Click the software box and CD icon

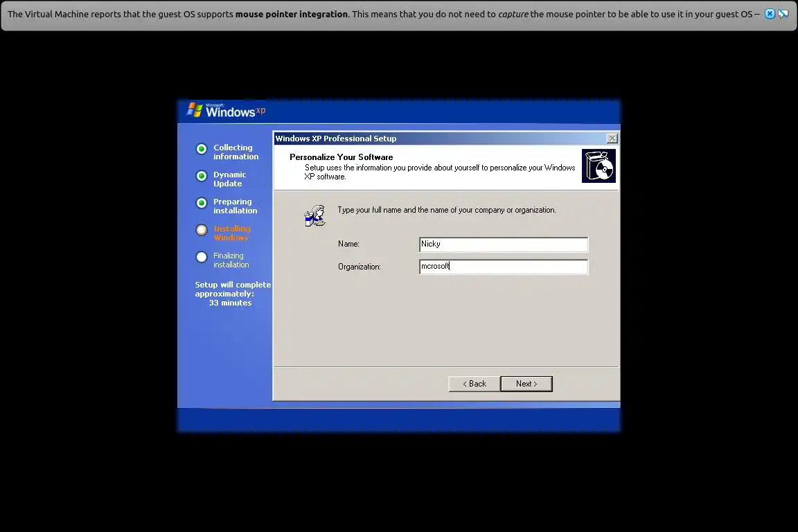point(598,166)
